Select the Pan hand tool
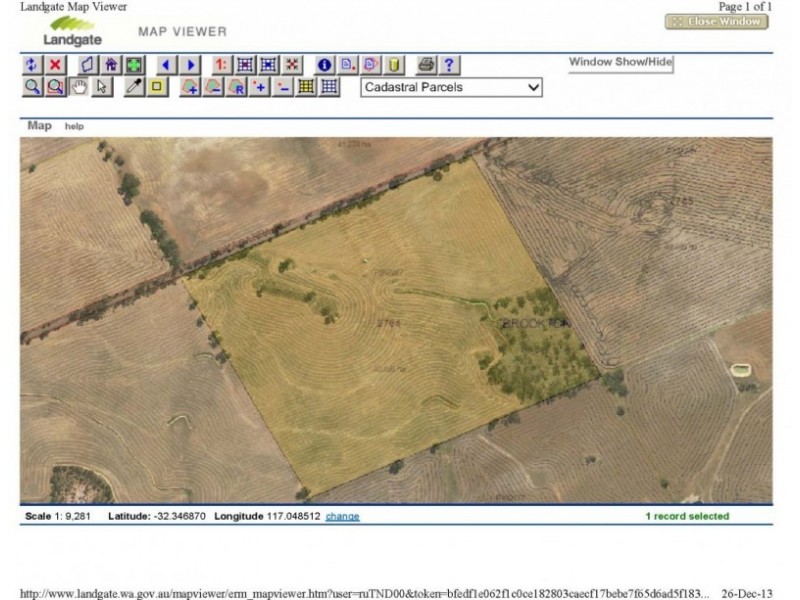 tap(77, 89)
